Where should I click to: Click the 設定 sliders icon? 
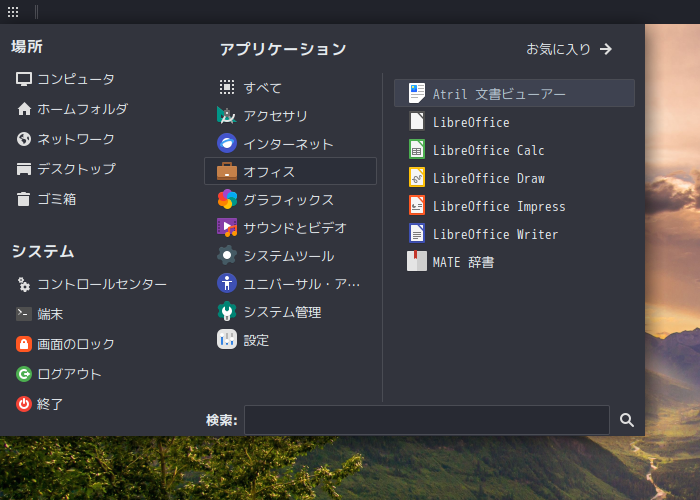tap(227, 340)
